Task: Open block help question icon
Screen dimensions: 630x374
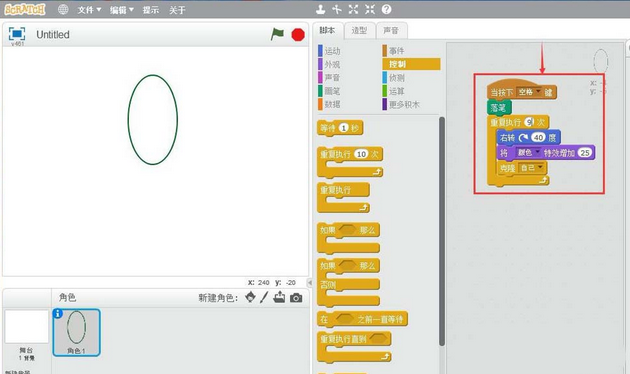Action: pos(386,9)
